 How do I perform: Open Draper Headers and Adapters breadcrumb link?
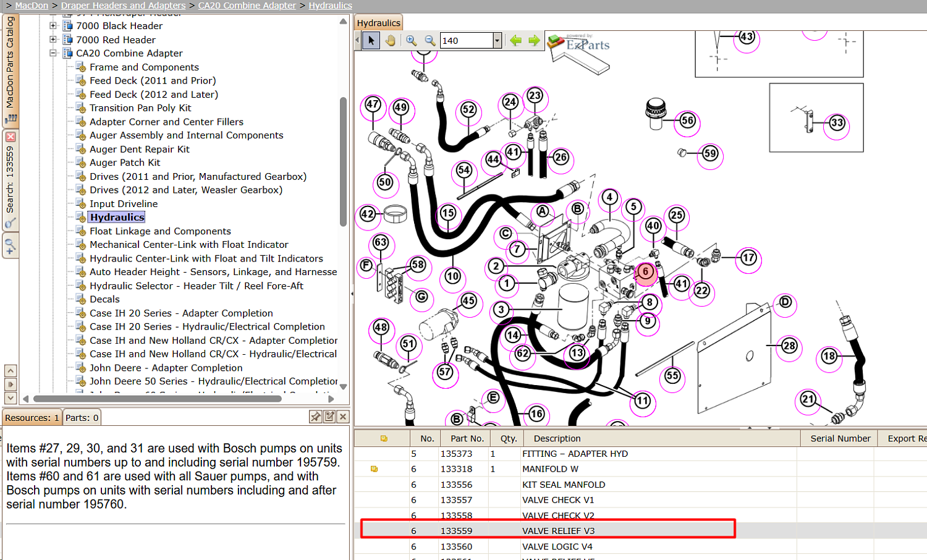tap(123, 6)
